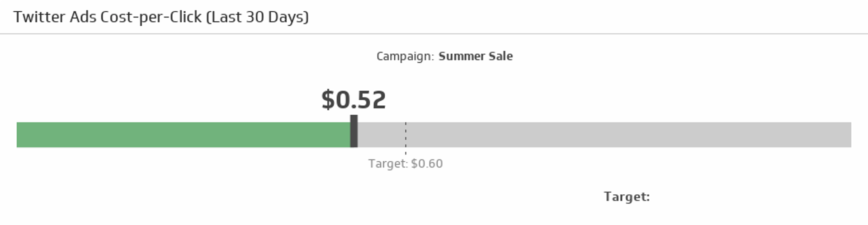The image size is (868, 225).
Task: Click "Cost-per-Click" in the widget title
Action: (x=151, y=17)
